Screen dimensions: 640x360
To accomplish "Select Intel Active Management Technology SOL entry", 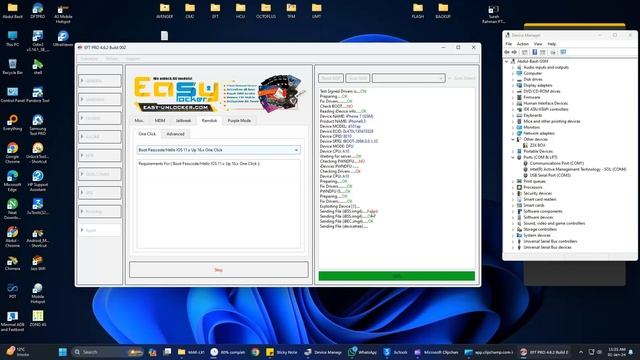I will (x=578, y=169).
